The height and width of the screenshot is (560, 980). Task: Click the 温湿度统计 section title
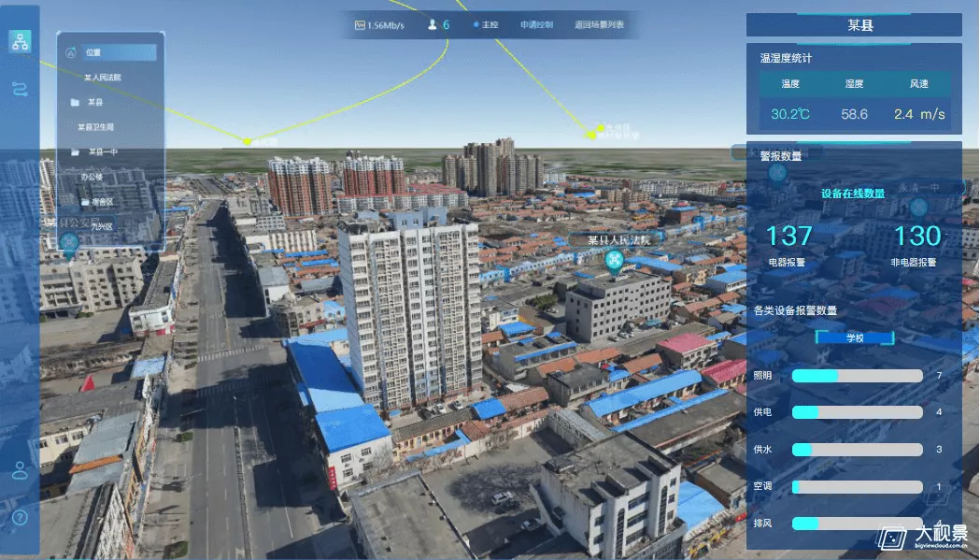click(786, 58)
